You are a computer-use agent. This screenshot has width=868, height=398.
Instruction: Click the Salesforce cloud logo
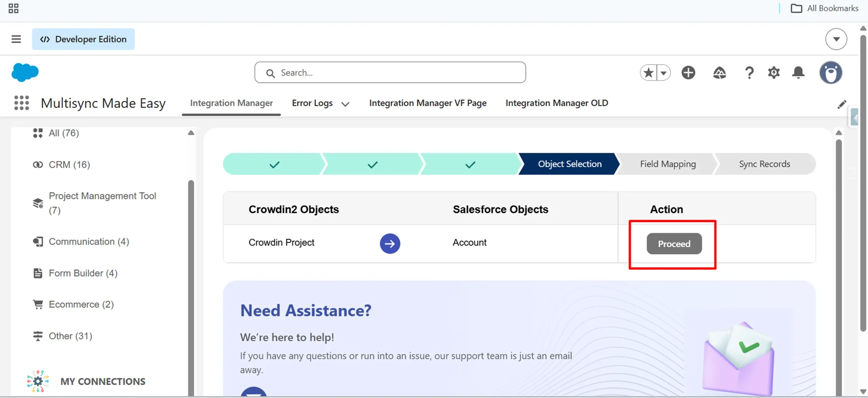tap(25, 72)
